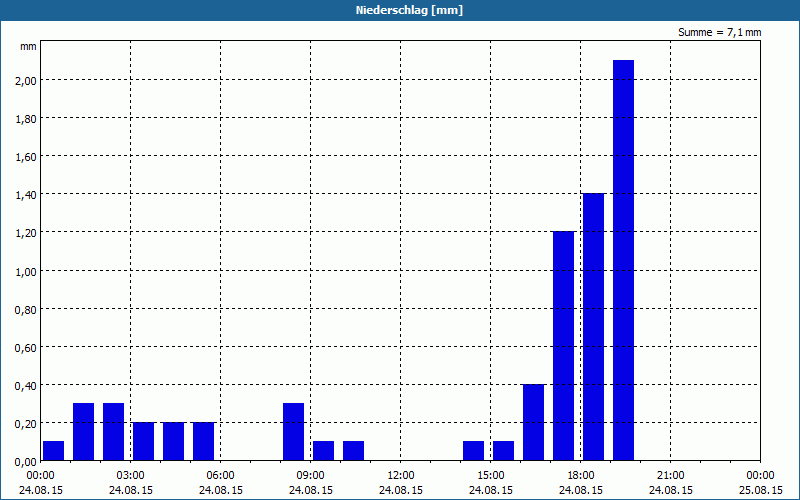800x500 pixels.
Task: Click the mm unit label on y-axis
Action: [28, 46]
